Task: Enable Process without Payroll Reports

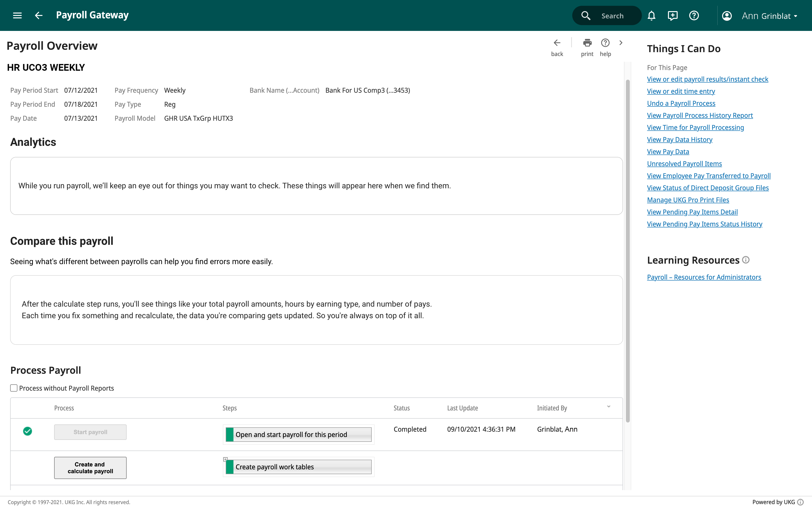Action: [x=14, y=388]
